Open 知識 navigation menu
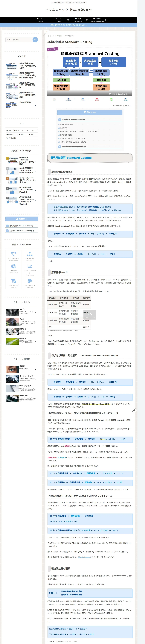145x644 pixels. pyautogui.click(x=78, y=20)
